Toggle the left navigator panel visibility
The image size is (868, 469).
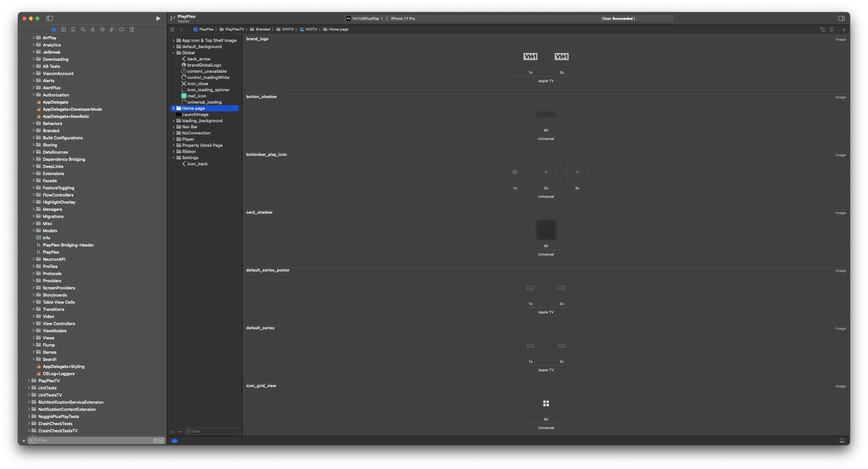49,19
